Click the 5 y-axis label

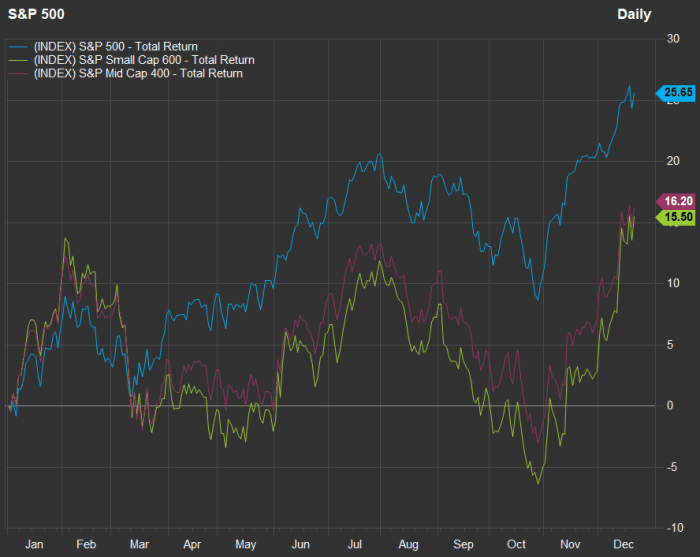click(x=670, y=345)
